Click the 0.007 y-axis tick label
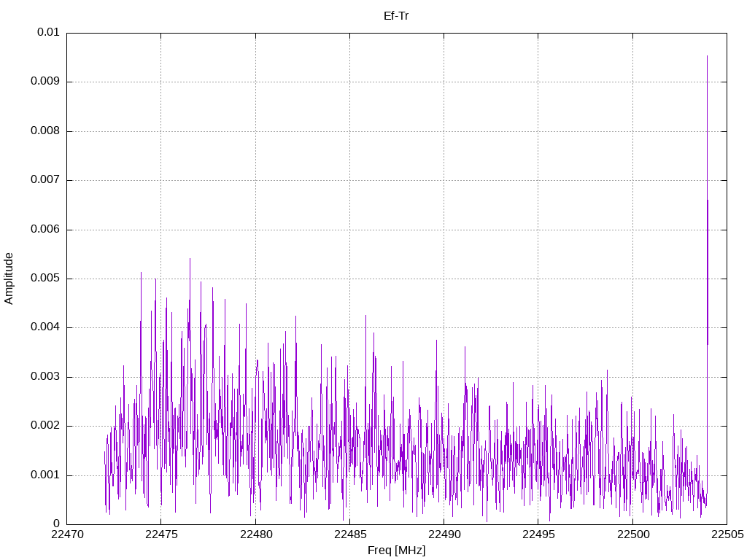The image size is (747, 560). coord(44,180)
